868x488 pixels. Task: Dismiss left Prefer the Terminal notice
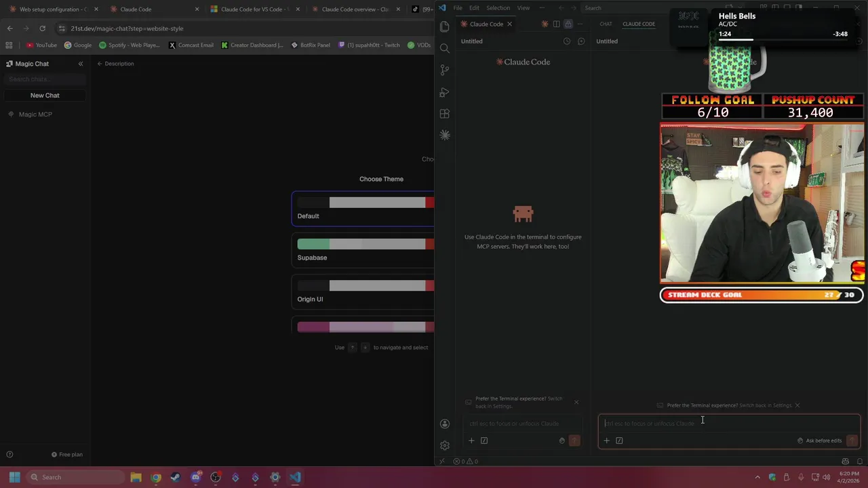click(576, 402)
